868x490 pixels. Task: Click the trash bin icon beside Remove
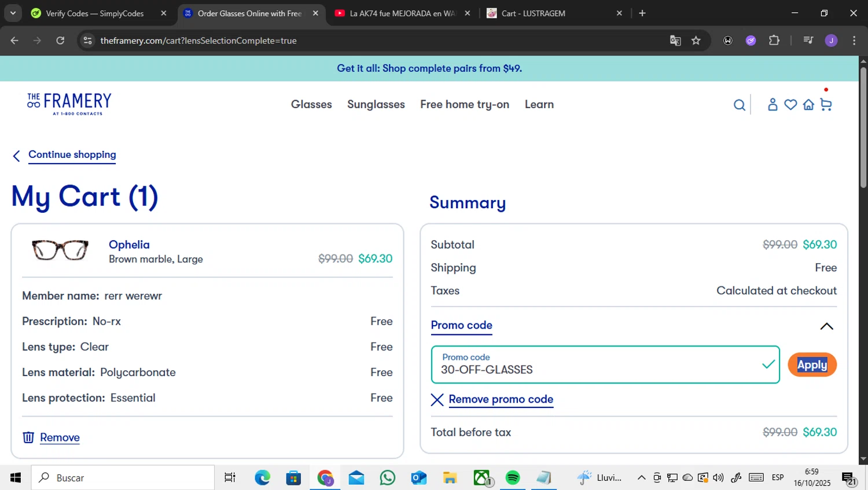tap(28, 437)
